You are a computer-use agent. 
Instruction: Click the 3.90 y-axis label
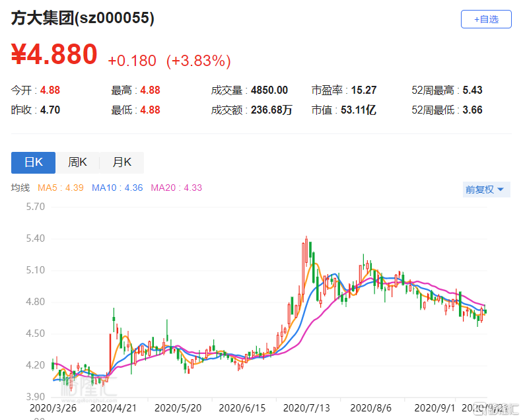tap(36, 397)
